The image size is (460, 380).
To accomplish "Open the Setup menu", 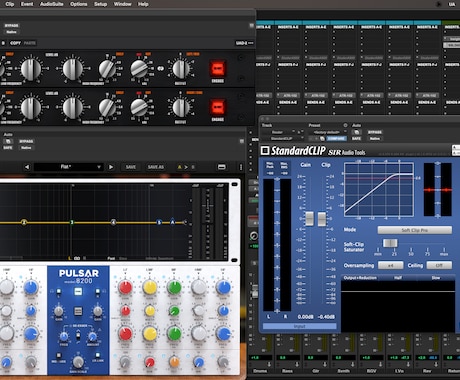I will [x=100, y=4].
